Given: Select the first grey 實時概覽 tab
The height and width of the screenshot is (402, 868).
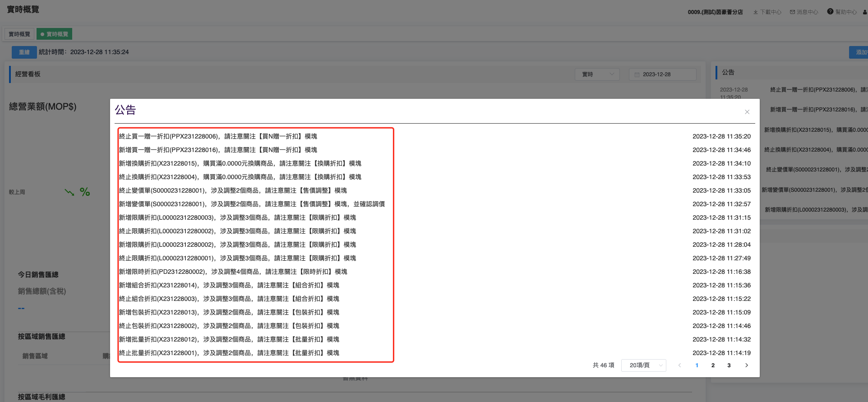Looking at the screenshot, I should pos(19,34).
